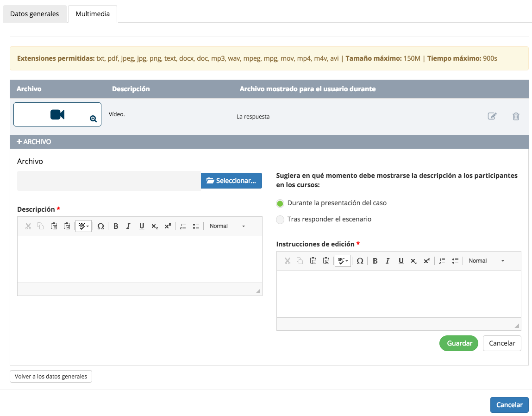This screenshot has width=532, height=416.
Task: Delete the Vídeo file with trash icon
Action: (516, 116)
